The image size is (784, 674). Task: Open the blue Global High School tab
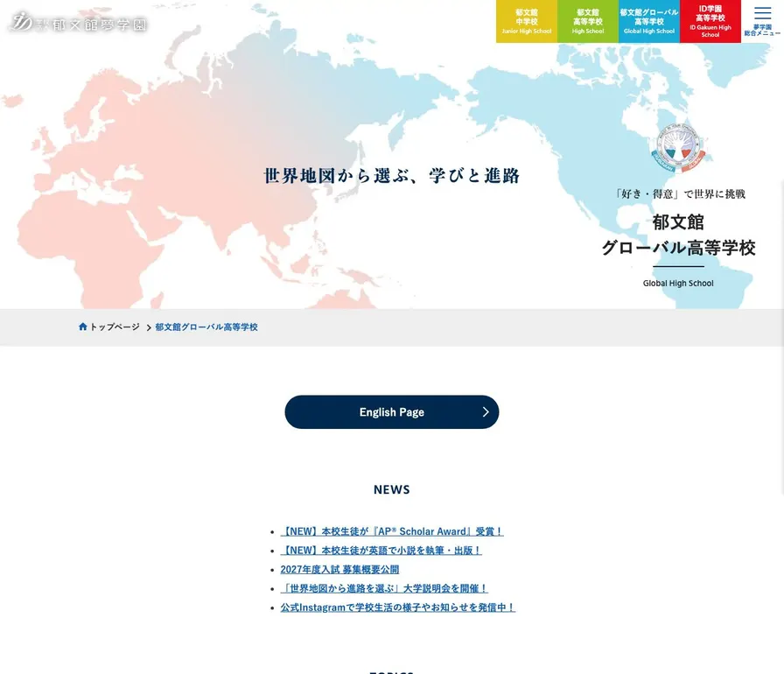pyautogui.click(x=649, y=22)
